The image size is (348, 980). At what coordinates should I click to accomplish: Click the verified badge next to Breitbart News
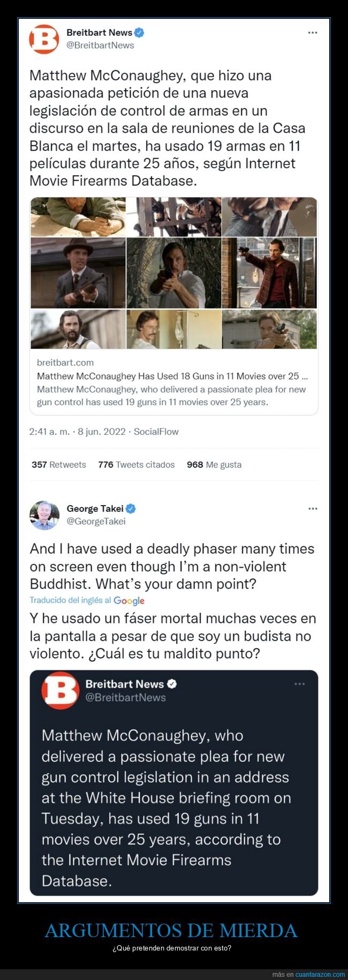click(139, 32)
